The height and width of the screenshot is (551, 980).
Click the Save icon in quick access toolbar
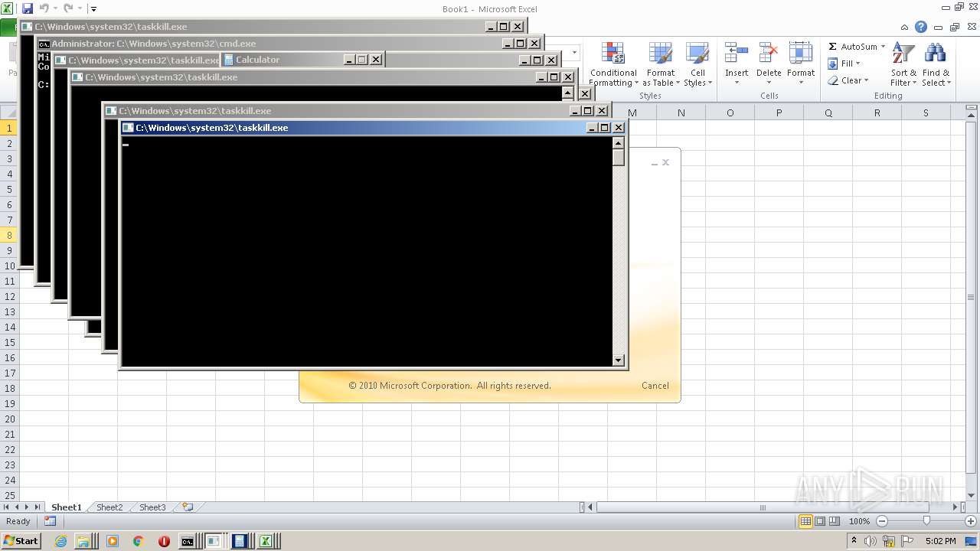tap(28, 8)
